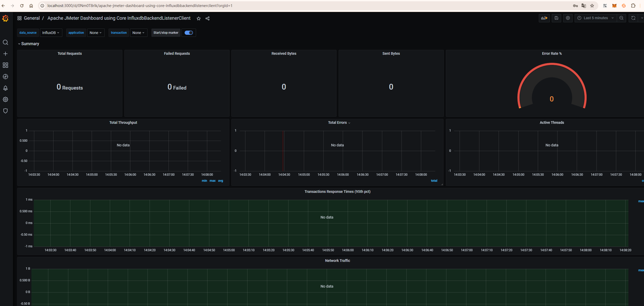Click the data_source variable label
Viewport: 644px width, 306px height.
pos(28,33)
